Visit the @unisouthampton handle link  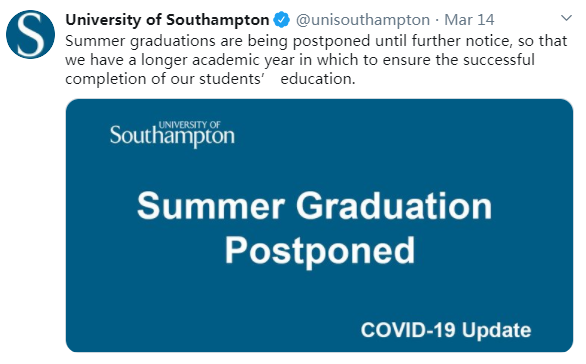[363, 20]
